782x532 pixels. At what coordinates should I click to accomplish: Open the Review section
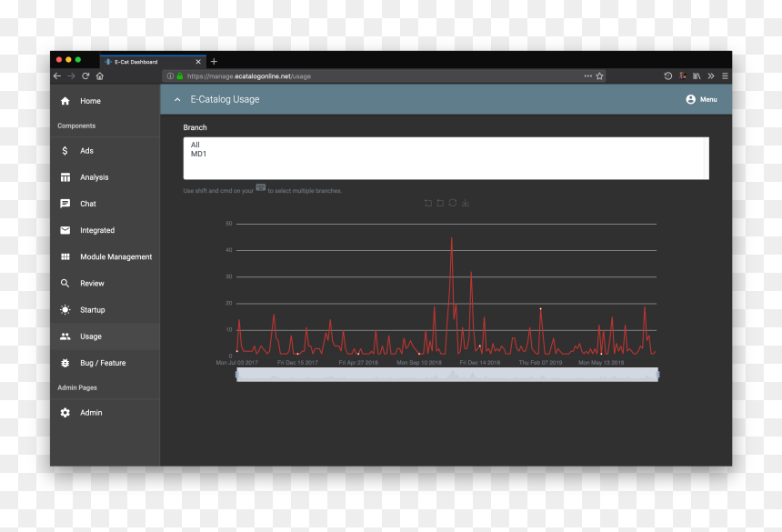(x=105, y=283)
